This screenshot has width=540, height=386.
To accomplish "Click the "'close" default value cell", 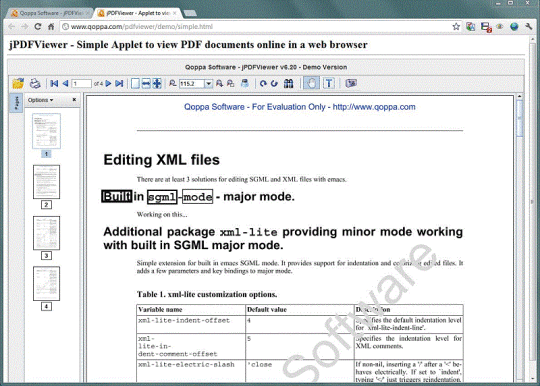I will [260, 365].
